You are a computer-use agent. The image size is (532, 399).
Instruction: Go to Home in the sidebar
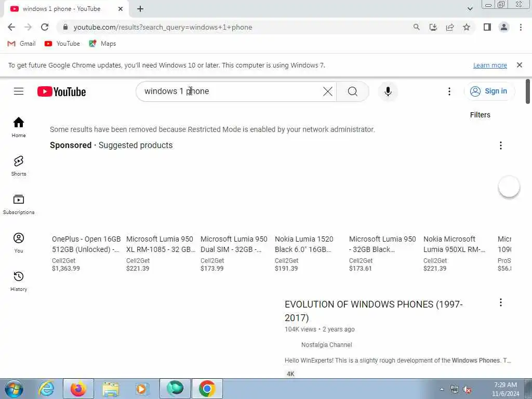[x=19, y=127]
